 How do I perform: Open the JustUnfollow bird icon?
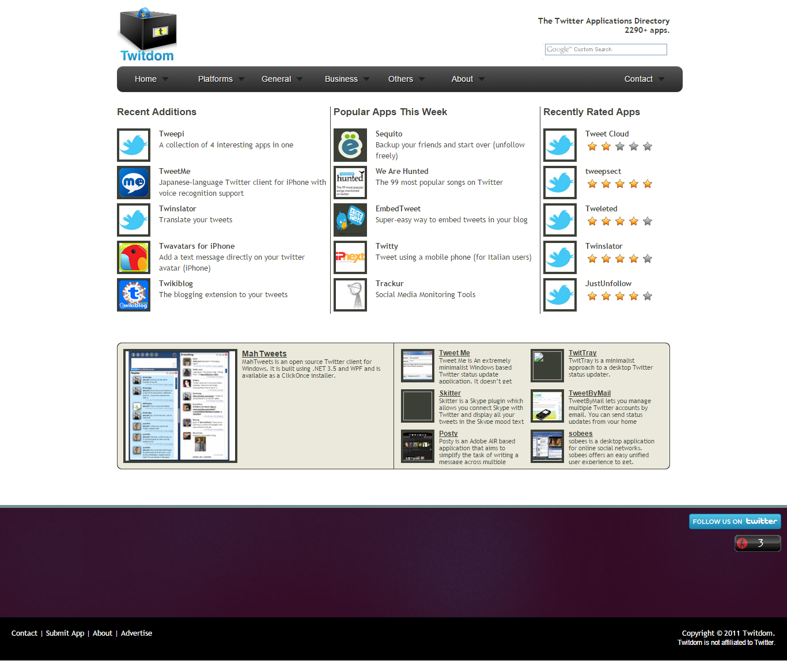[x=560, y=295]
